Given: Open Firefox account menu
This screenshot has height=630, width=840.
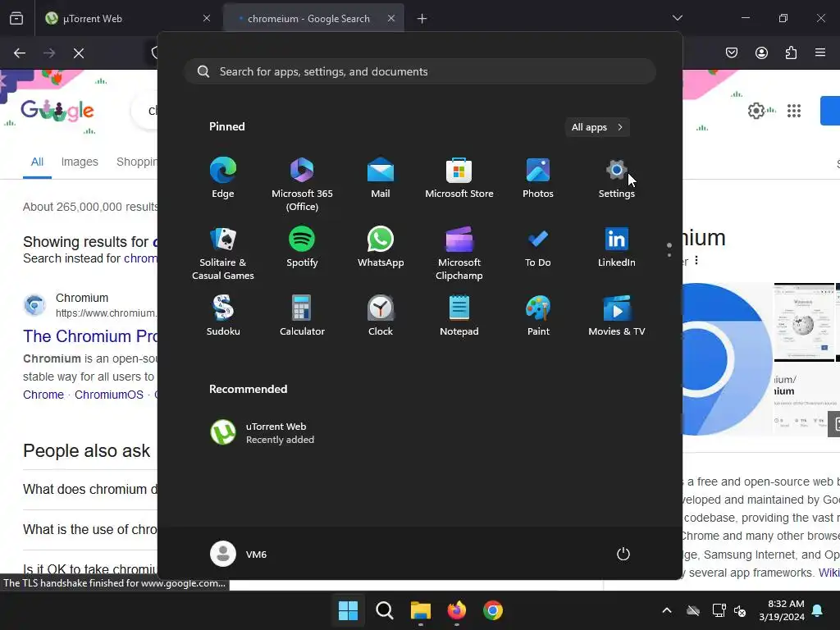Looking at the screenshot, I should [761, 52].
